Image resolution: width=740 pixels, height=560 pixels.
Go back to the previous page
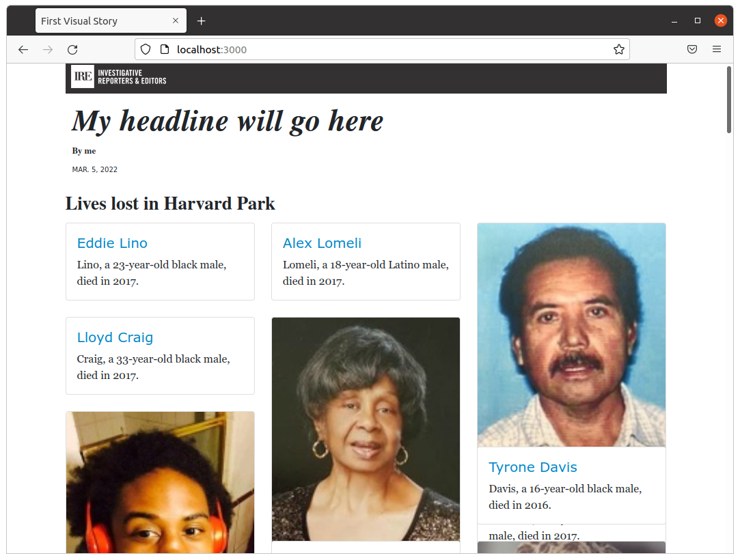pyautogui.click(x=23, y=50)
